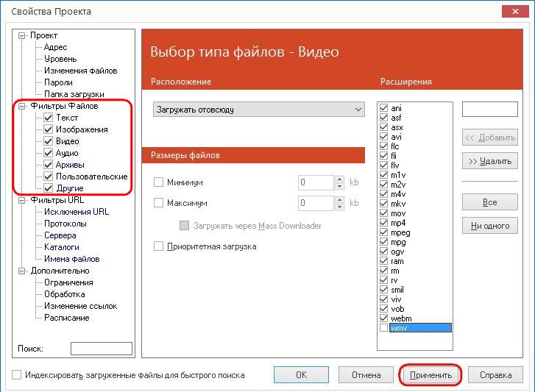Uncheck the flv extension checkbox

384,165
